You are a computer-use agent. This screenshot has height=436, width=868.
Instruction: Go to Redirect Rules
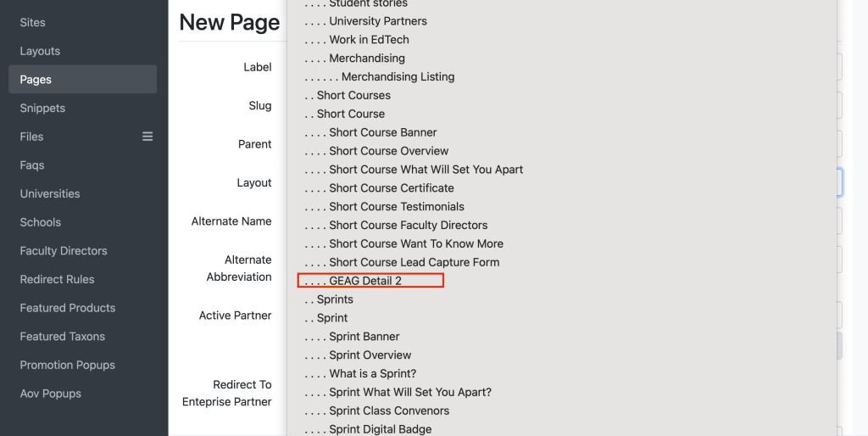(x=57, y=279)
